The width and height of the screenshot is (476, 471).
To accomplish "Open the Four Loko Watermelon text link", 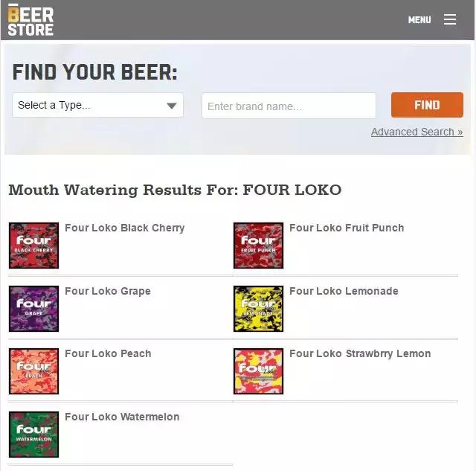I will (122, 417).
